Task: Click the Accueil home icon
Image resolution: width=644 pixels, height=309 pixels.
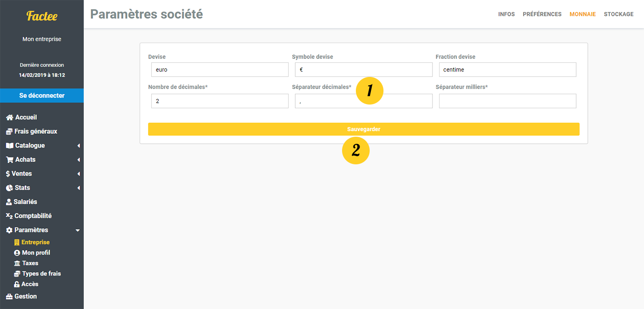Action: coord(10,117)
